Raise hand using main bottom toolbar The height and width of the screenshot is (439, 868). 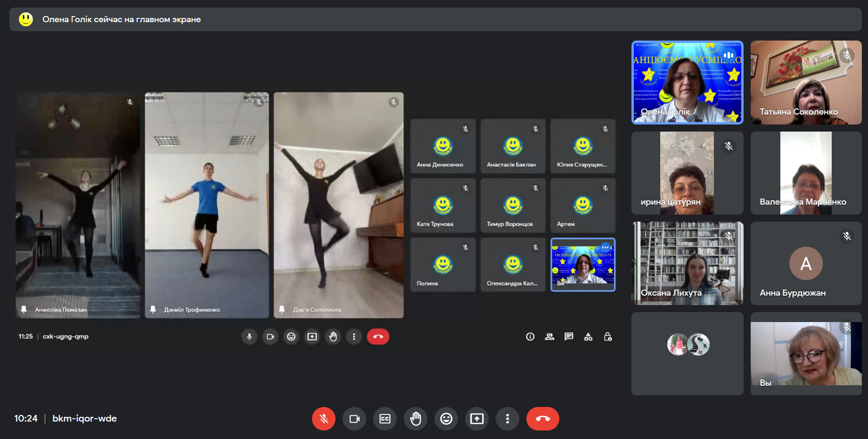pos(416,419)
